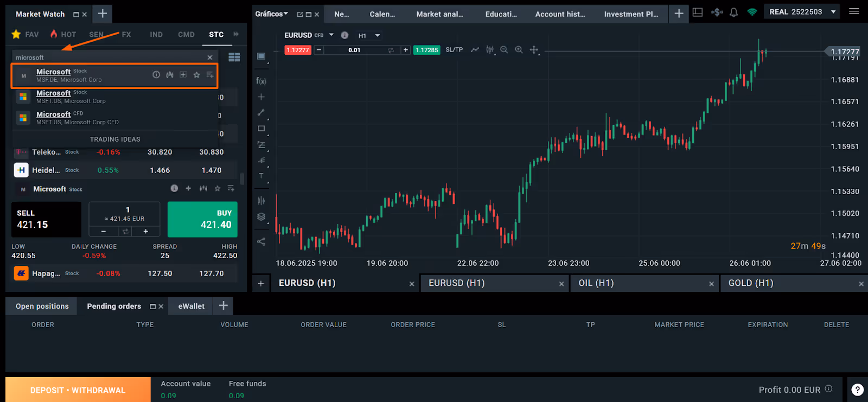The height and width of the screenshot is (402, 868).
Task: Switch to the OIL (H1) chart tab
Action: (644, 283)
